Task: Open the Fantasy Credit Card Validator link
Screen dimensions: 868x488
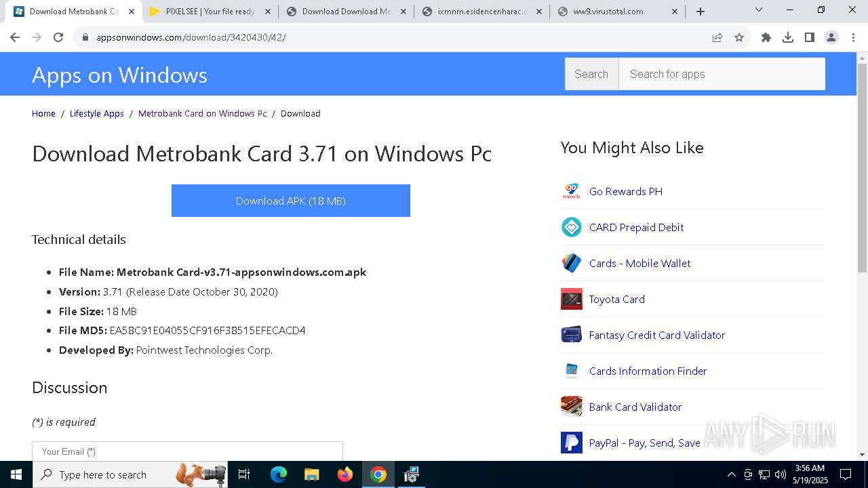Action: [x=657, y=335]
